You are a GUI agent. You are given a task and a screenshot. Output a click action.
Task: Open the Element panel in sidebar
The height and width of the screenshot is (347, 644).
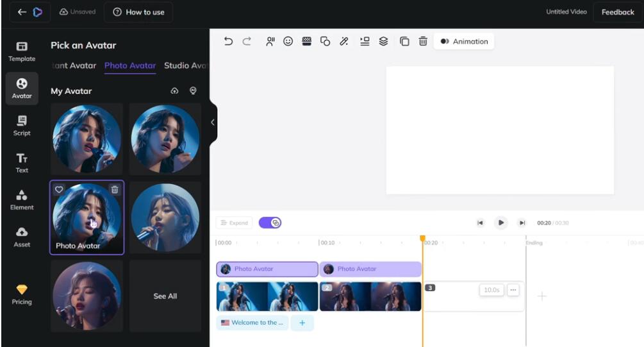[x=22, y=199]
